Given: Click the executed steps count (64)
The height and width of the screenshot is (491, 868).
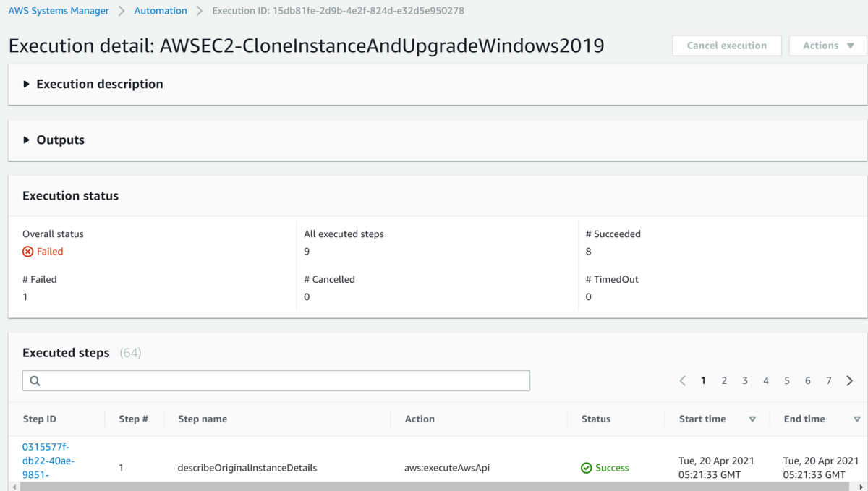Looking at the screenshot, I should click(130, 353).
